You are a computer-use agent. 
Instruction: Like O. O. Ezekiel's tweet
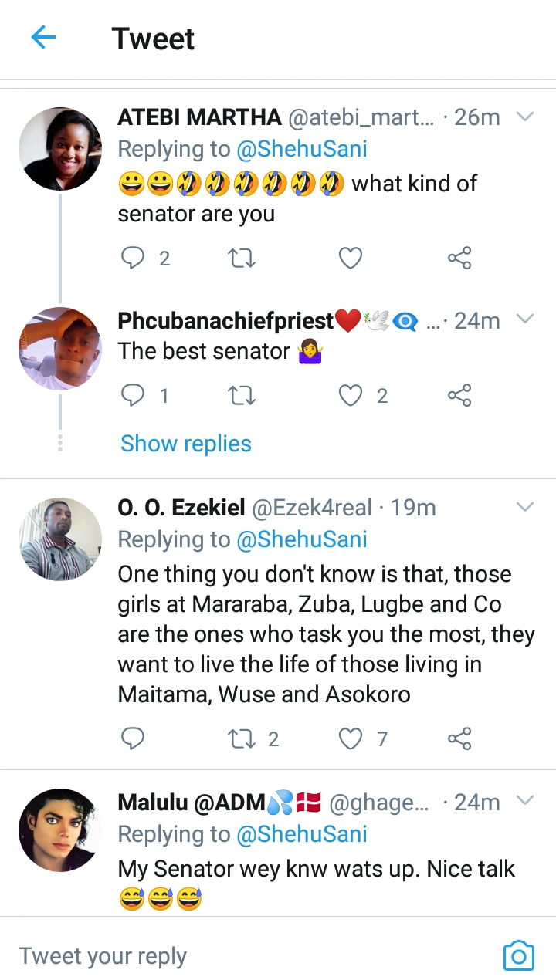pos(351,739)
